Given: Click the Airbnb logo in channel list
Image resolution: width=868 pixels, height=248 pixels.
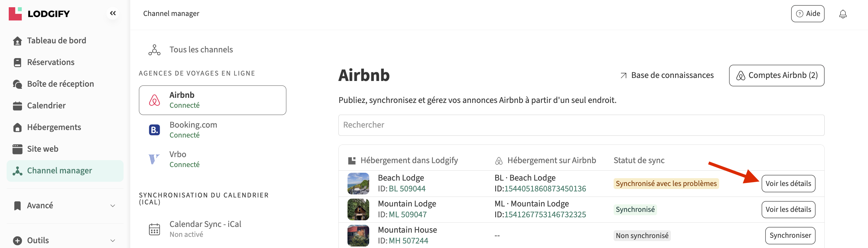Looking at the screenshot, I should (154, 100).
